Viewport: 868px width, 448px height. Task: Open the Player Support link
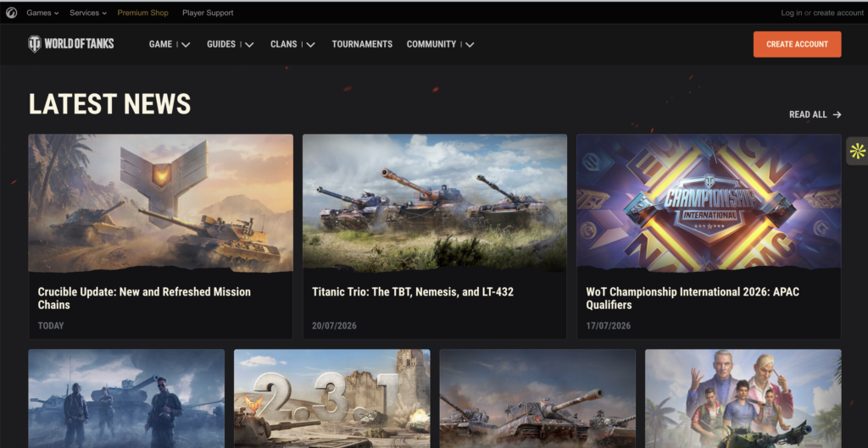click(208, 13)
